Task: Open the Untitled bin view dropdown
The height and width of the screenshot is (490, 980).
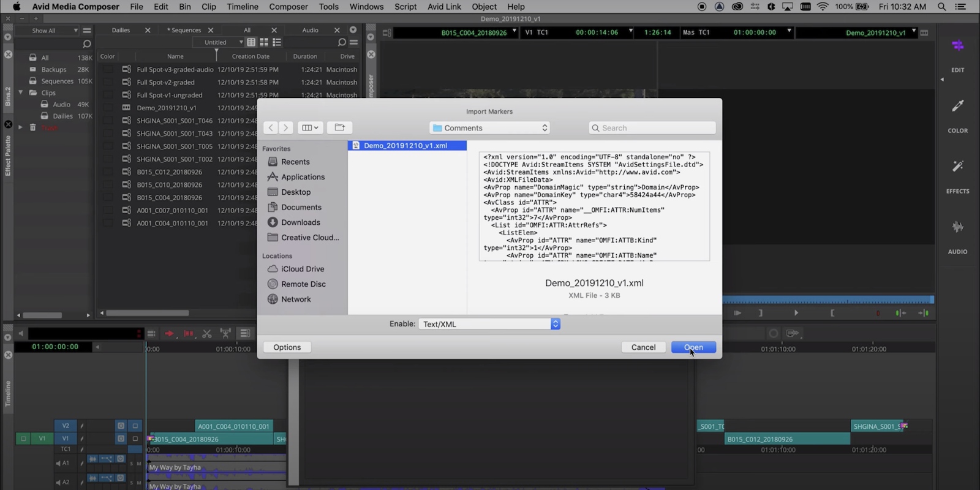Action: 219,42
